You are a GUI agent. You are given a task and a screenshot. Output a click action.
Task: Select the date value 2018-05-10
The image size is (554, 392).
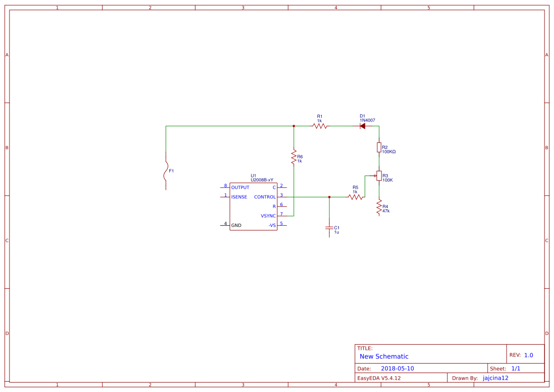397,368
